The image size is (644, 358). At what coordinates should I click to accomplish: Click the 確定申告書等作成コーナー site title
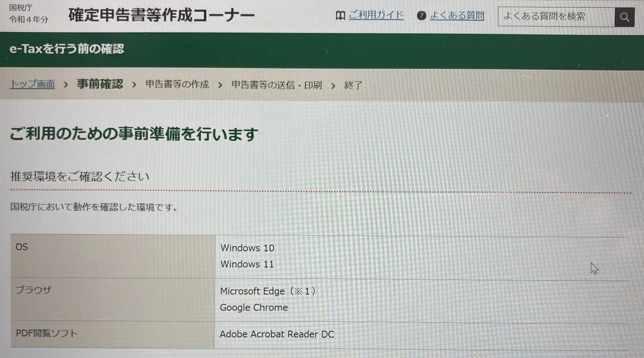coord(162,15)
